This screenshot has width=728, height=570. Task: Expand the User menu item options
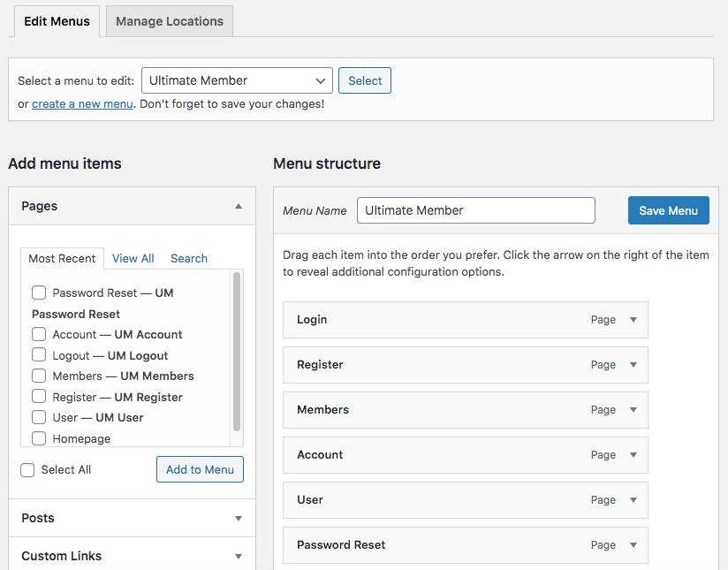tap(633, 500)
